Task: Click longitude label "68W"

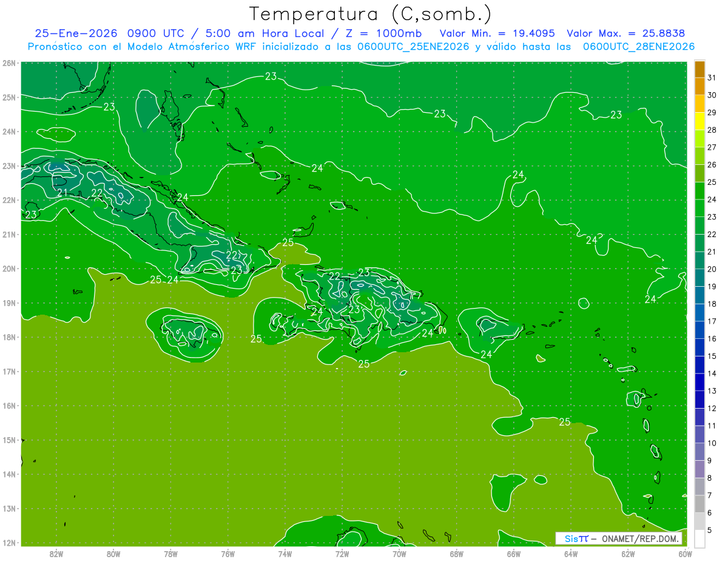Action: (457, 554)
